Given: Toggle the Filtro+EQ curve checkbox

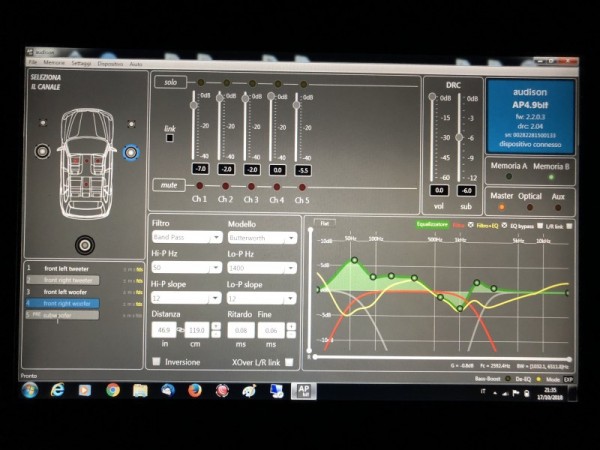Looking at the screenshot, I should [x=504, y=225].
